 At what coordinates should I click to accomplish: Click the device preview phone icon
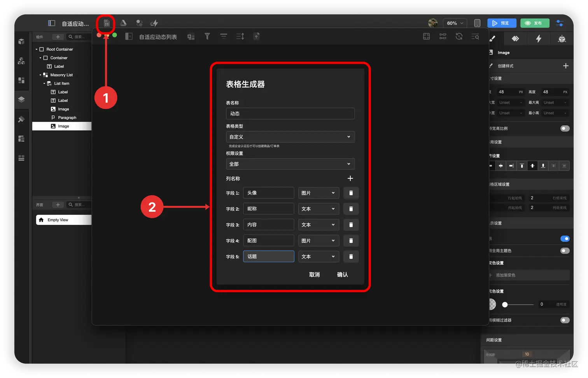pyautogui.click(x=478, y=23)
